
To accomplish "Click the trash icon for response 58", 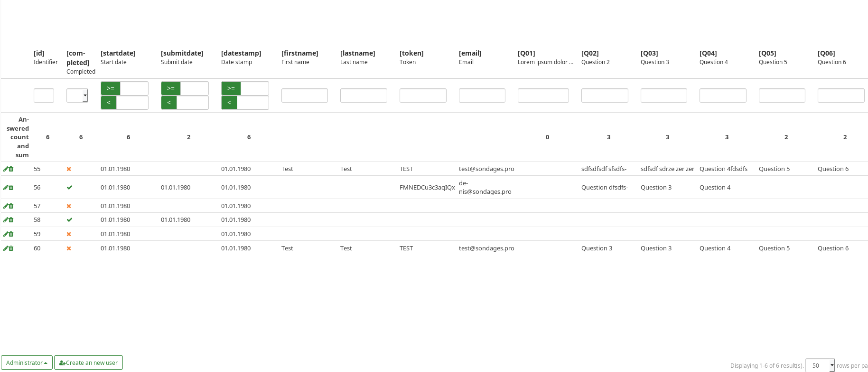I will click(11, 220).
